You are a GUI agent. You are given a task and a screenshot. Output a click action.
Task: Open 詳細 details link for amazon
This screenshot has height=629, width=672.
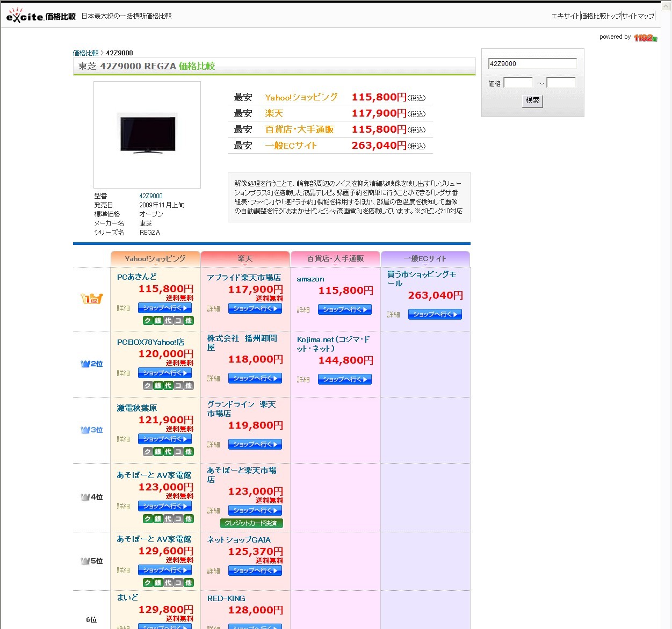(304, 310)
